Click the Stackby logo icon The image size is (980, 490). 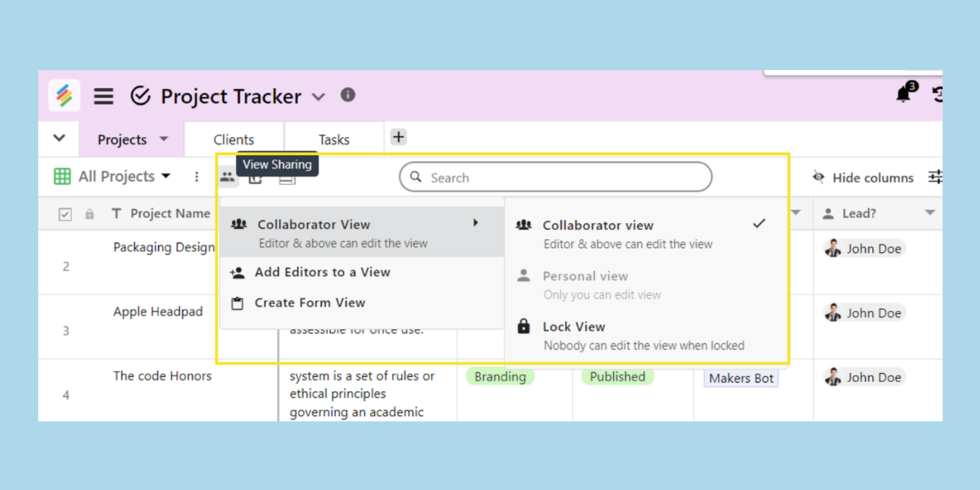click(64, 95)
